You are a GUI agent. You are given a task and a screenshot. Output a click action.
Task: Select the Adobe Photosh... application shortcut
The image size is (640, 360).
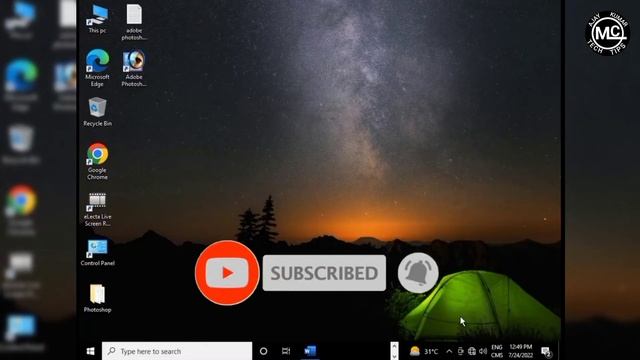pos(134,68)
